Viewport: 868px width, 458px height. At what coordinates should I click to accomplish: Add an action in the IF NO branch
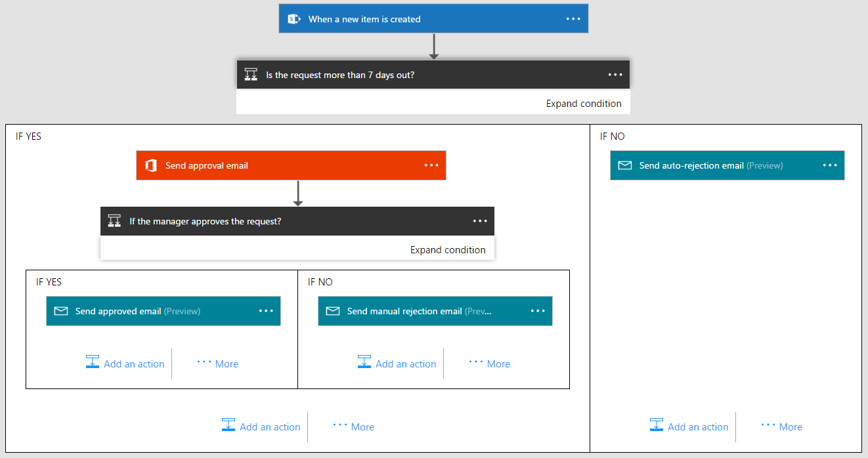pyautogui.click(x=698, y=427)
